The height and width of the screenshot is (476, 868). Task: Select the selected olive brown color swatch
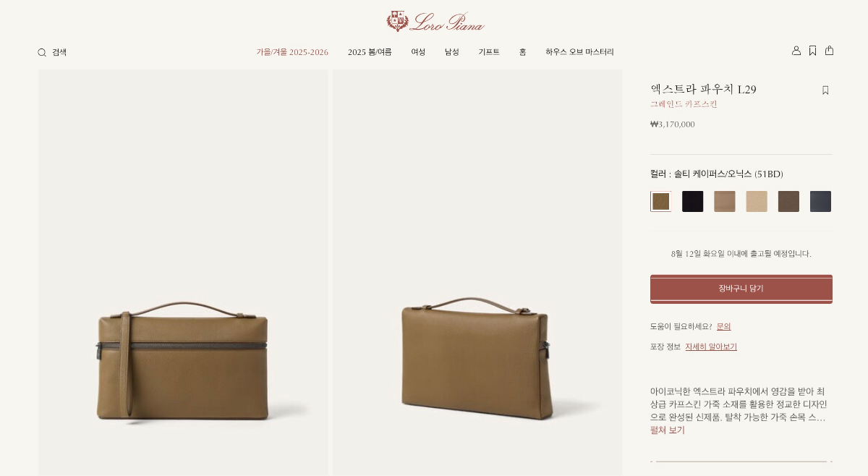tap(660, 201)
